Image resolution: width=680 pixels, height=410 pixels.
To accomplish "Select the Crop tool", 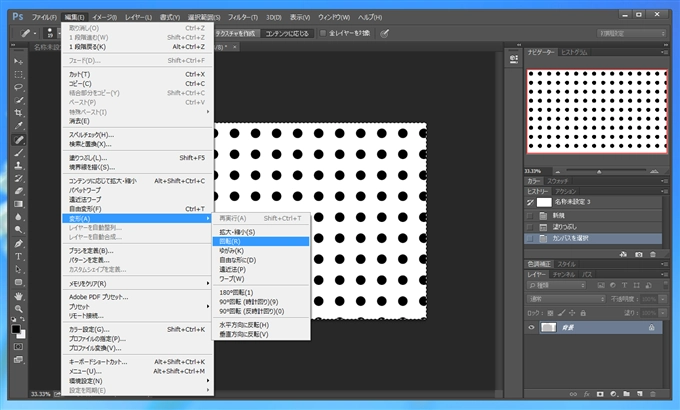I will click(x=18, y=113).
